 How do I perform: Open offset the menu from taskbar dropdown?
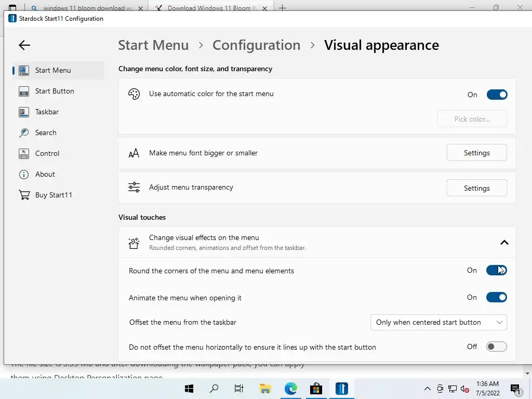point(438,322)
